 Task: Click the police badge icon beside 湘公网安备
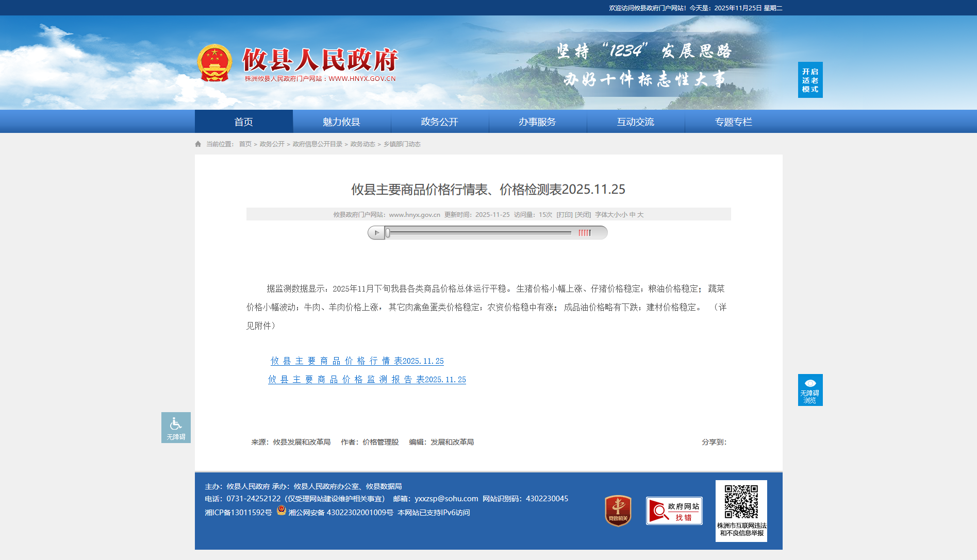pyautogui.click(x=281, y=511)
